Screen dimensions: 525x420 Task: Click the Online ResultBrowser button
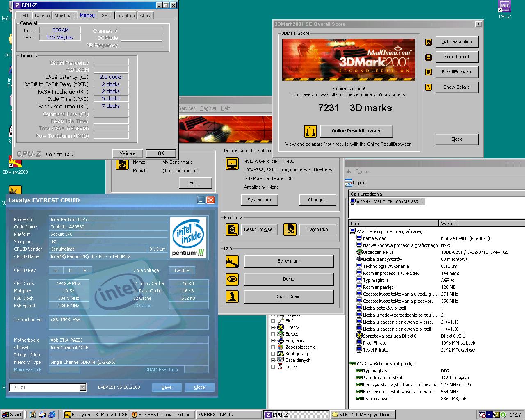point(356,131)
